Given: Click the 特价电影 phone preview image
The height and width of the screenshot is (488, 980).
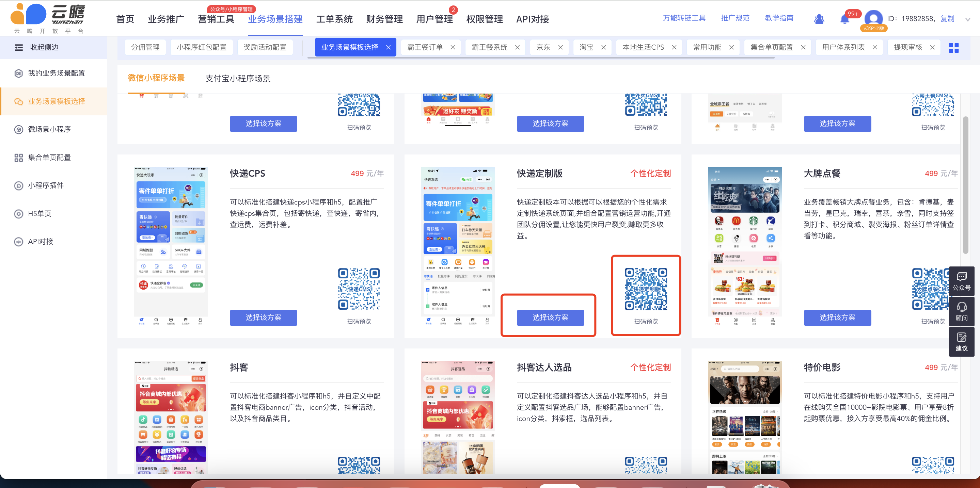Looking at the screenshot, I should click(x=744, y=417).
